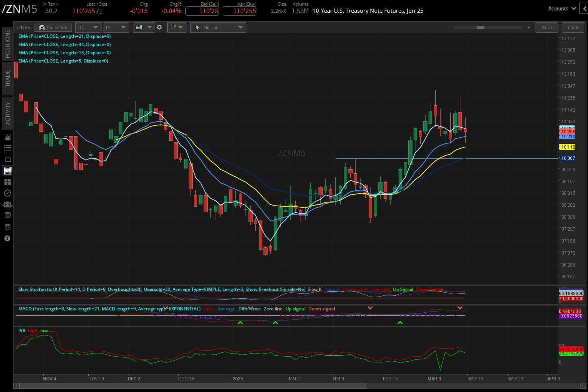
Task: Click the scrollbar right arrow
Action: pyautogui.click(x=582, y=386)
